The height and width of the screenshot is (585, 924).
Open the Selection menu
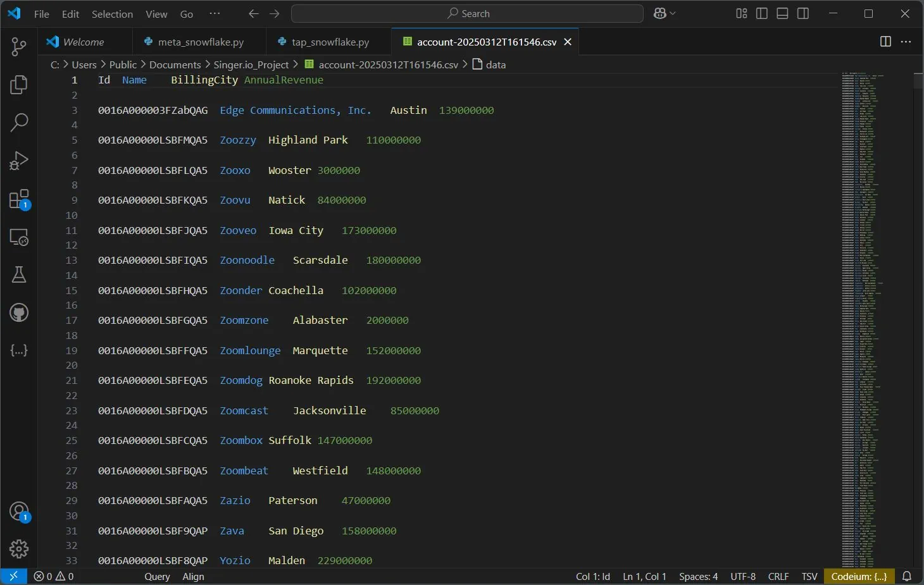pos(112,14)
